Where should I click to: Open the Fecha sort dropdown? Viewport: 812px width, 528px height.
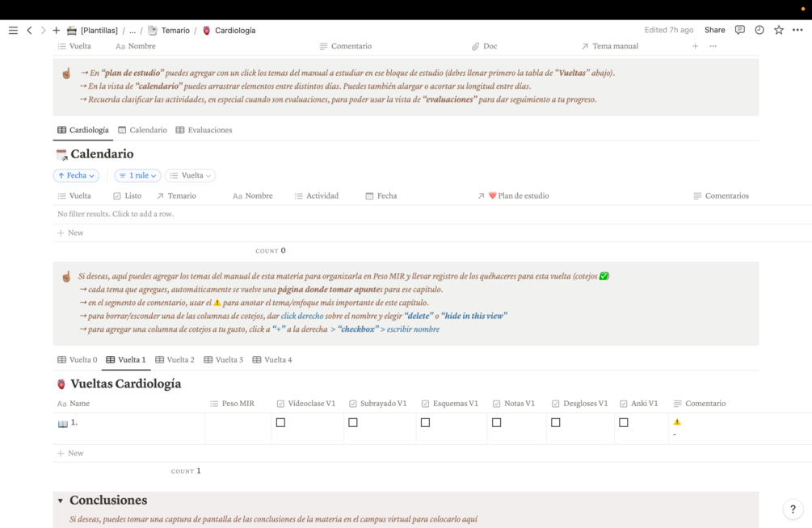pos(76,175)
